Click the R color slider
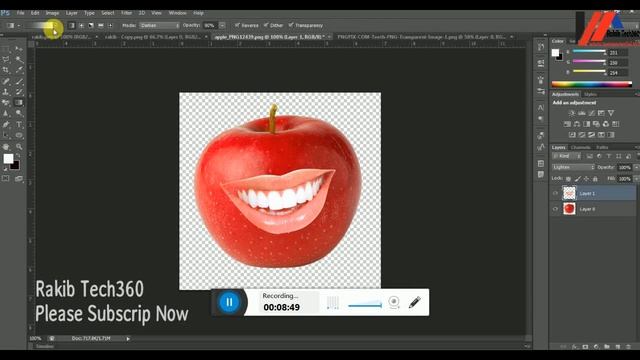The width and height of the screenshot is (640, 360). pos(589,52)
